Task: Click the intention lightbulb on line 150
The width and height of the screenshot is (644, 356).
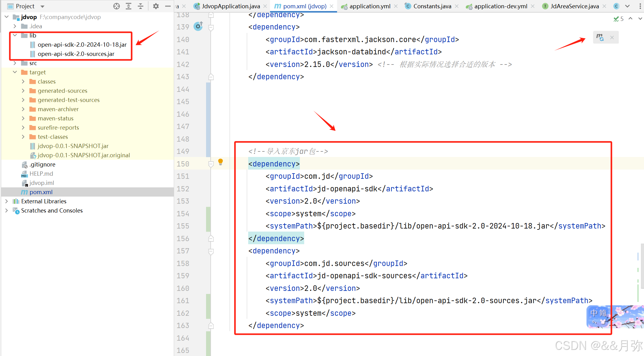Action: click(221, 162)
